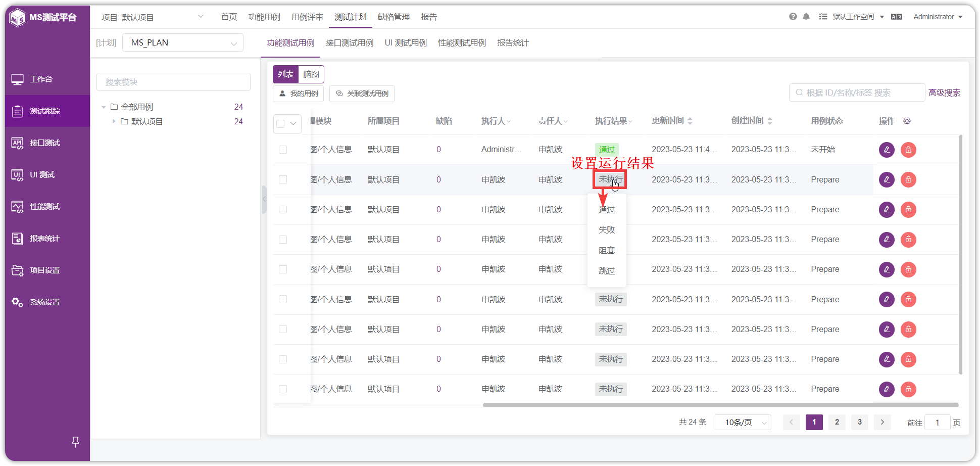Tick the checkbox of the 通过 row
The height and width of the screenshot is (466, 980).
point(283,150)
